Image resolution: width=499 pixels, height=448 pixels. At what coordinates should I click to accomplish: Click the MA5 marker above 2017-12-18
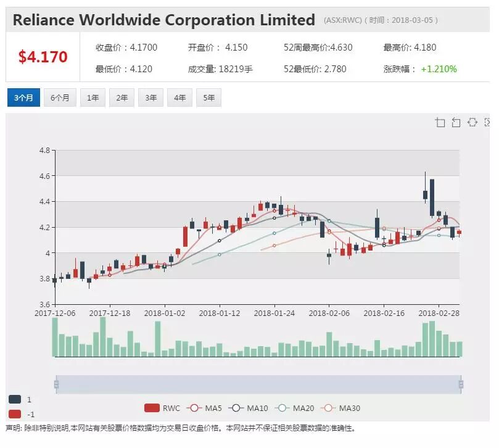(110, 275)
